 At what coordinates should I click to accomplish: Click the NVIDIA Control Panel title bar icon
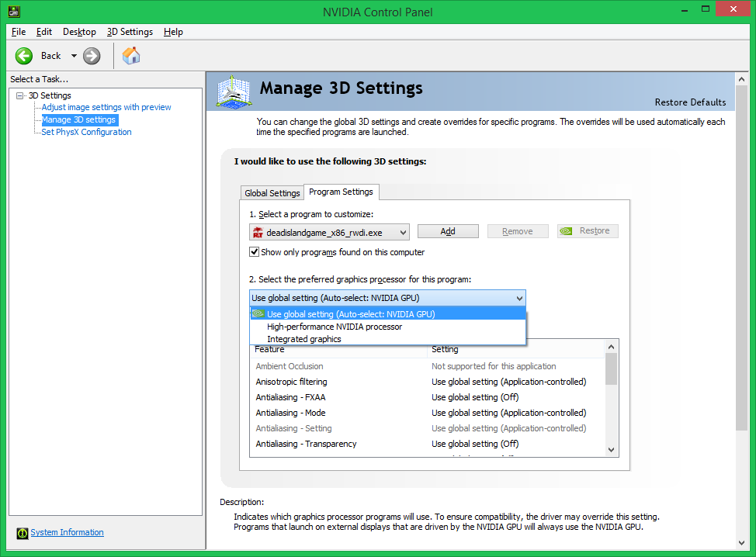point(14,12)
